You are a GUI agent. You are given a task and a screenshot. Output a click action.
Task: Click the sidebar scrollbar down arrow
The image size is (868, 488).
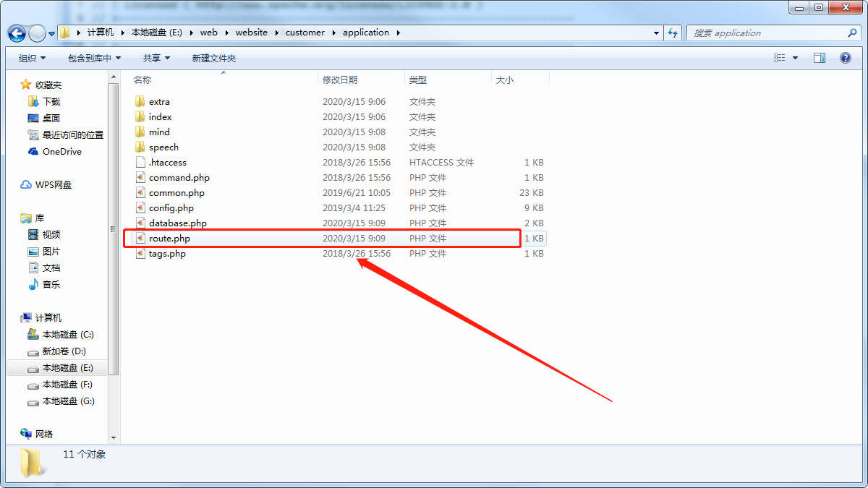coord(114,437)
